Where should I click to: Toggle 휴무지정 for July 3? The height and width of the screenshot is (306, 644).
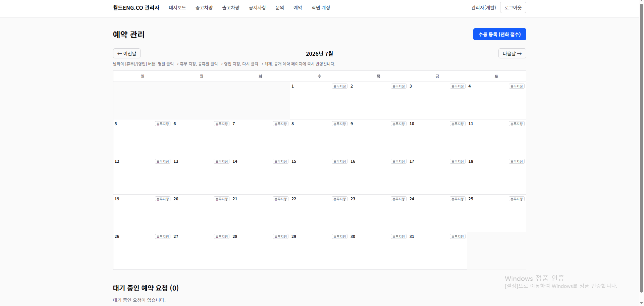point(458,86)
